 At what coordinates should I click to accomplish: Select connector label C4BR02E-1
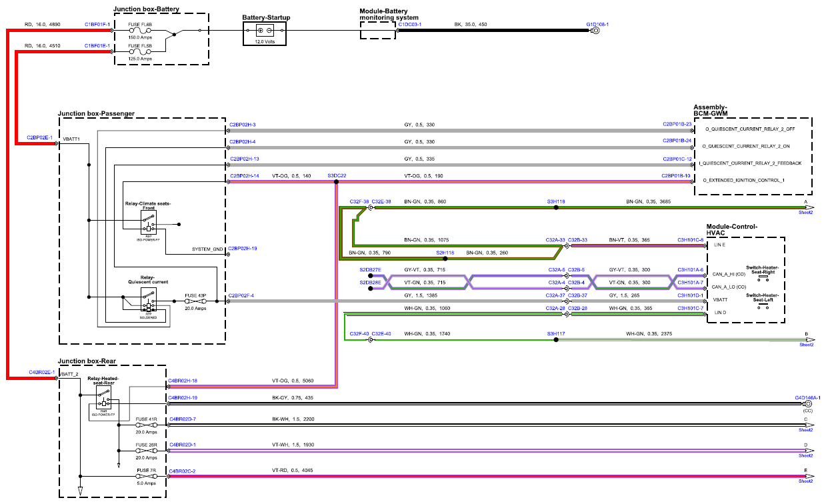coord(41,371)
